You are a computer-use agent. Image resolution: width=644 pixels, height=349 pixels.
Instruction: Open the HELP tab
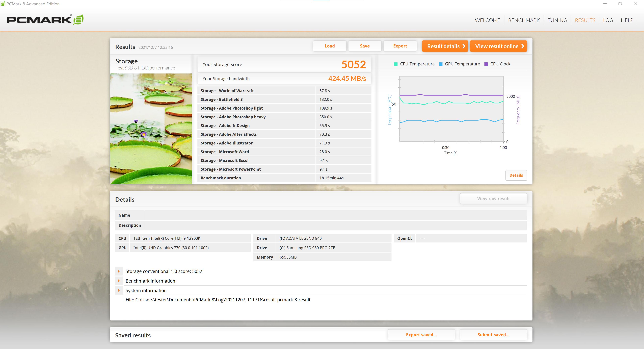tap(627, 20)
